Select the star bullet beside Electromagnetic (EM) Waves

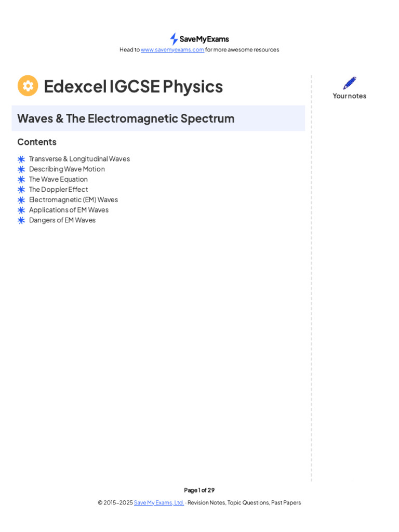pyautogui.click(x=21, y=200)
